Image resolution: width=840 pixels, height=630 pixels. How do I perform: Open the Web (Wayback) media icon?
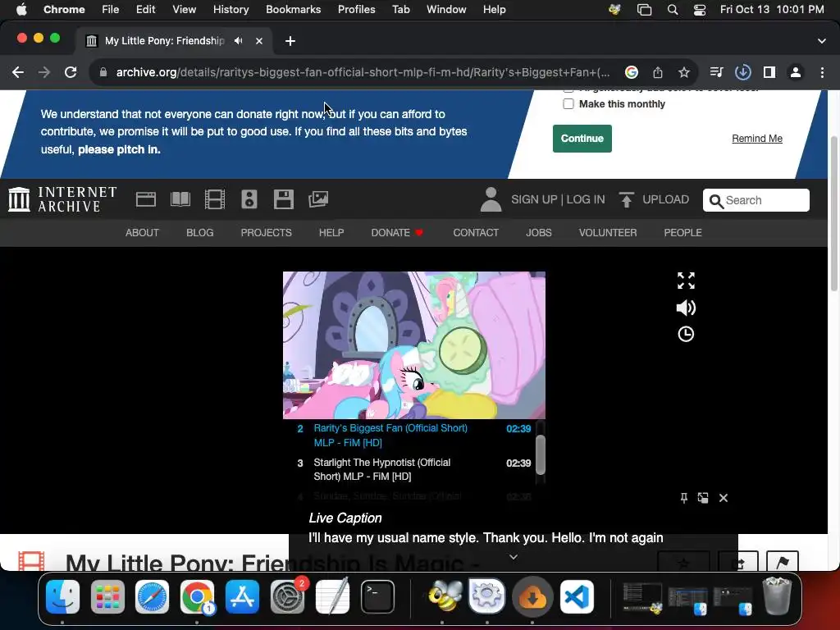point(146,199)
